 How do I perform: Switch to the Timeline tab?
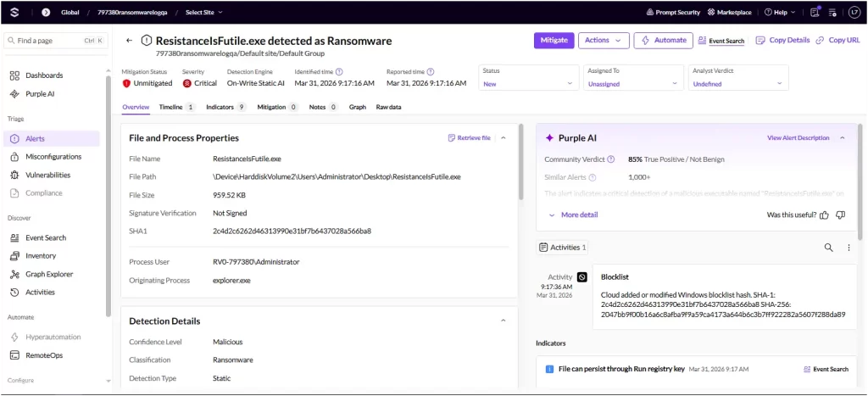coord(177,107)
